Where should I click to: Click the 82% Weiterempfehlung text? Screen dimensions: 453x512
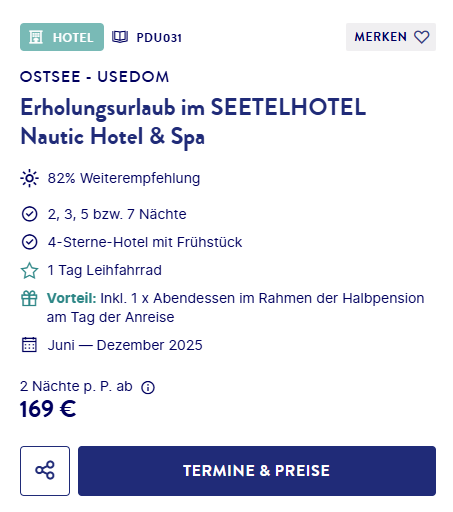[x=124, y=178]
